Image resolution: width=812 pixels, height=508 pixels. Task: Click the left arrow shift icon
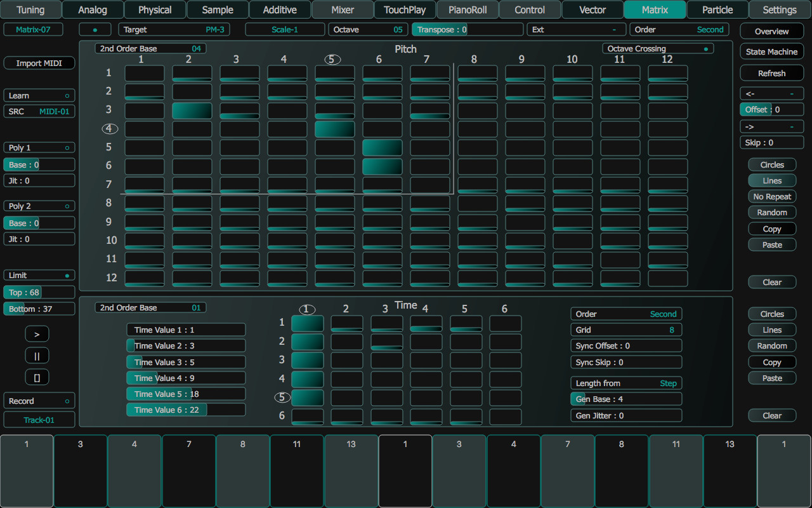click(771, 93)
